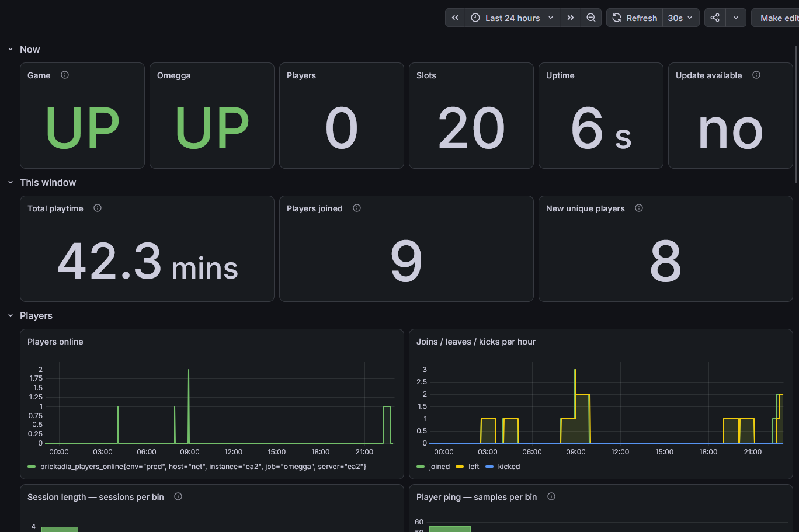Show info icon for Session length panel
Screen dimensions: 799x532
(178, 496)
